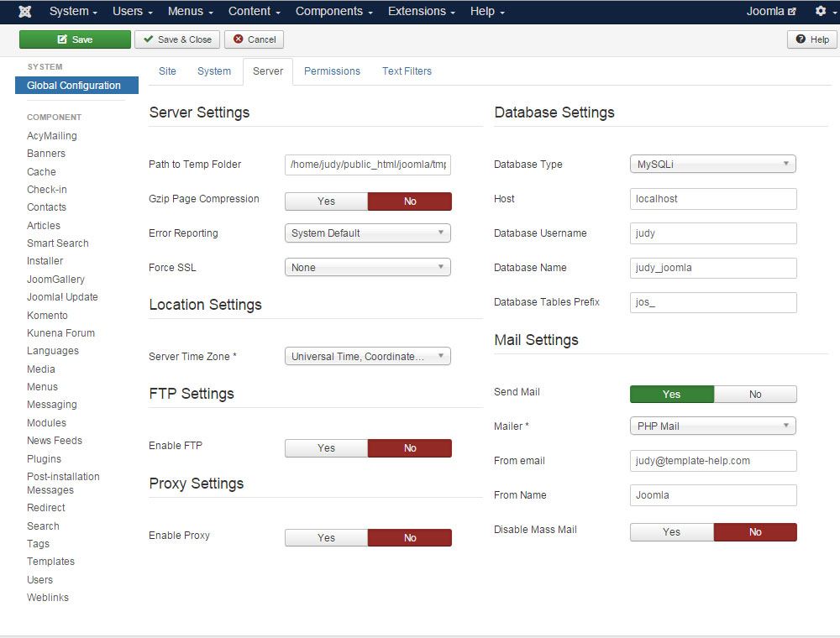This screenshot has height=638, width=840.
Task: Open the Users menu in top bar
Action: (133, 11)
